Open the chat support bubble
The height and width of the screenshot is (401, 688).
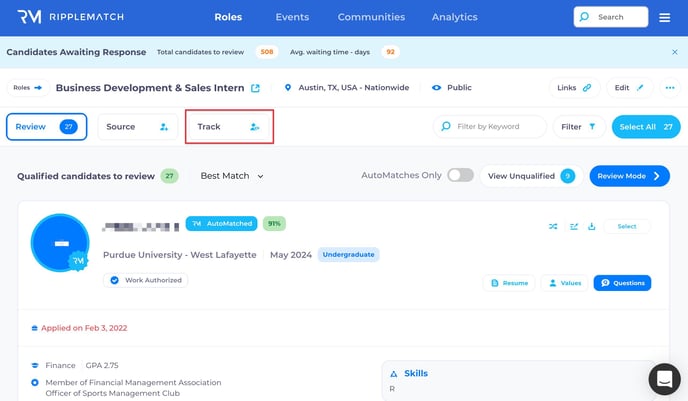[664, 379]
